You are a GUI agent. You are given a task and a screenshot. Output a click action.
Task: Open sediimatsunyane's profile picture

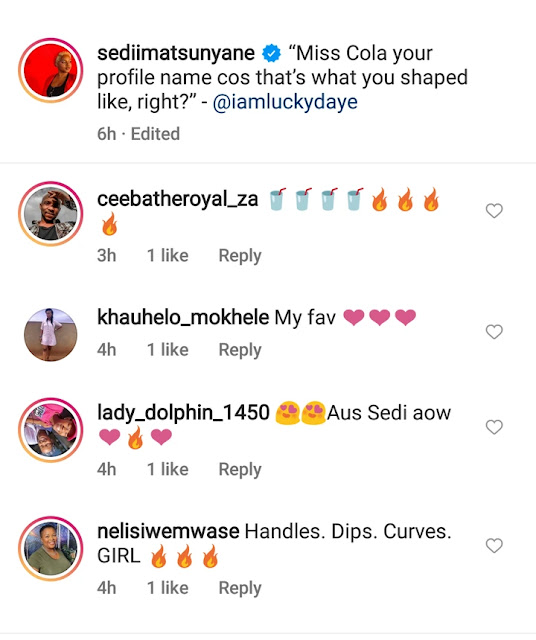[x=51, y=70]
